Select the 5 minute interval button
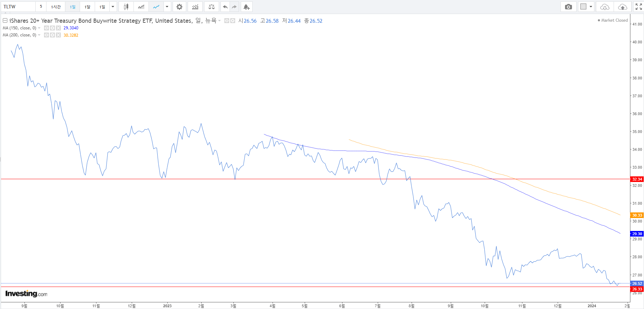This screenshot has height=309, width=644. (x=41, y=7)
